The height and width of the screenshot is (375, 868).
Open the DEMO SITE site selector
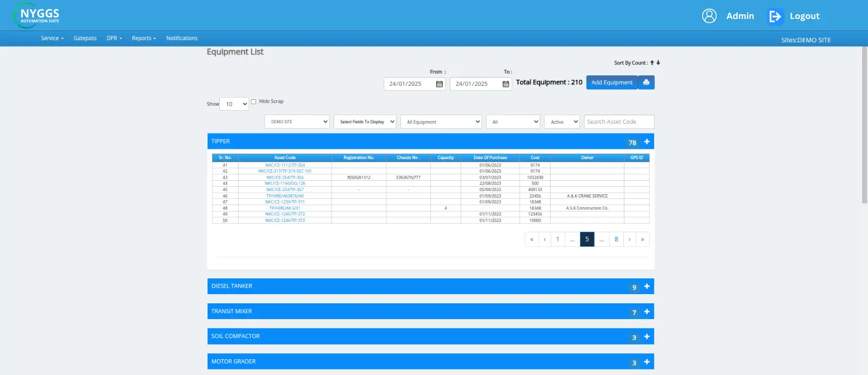tap(297, 122)
